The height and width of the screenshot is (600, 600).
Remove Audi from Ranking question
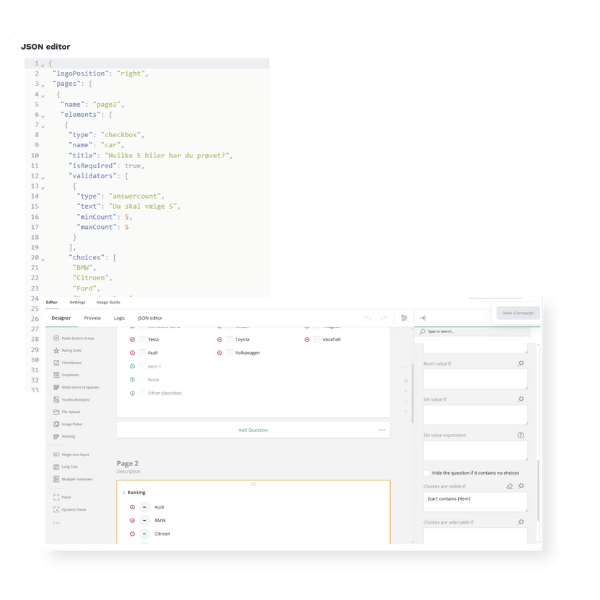(132, 507)
